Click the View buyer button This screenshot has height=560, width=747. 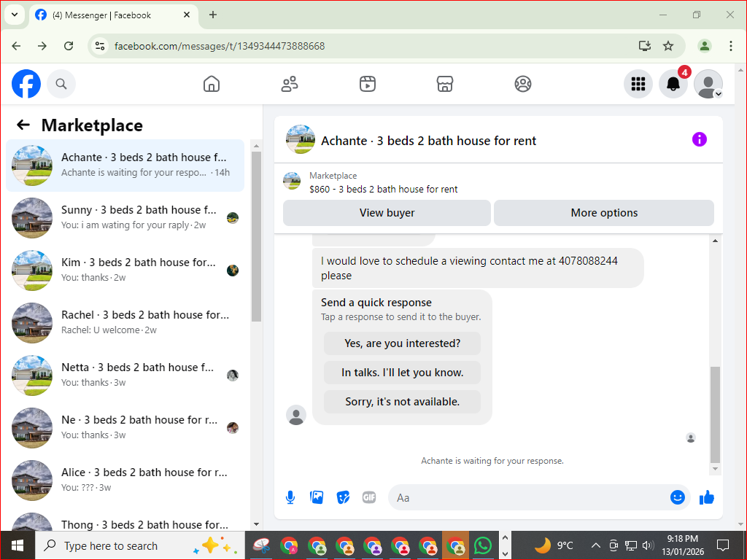(387, 213)
